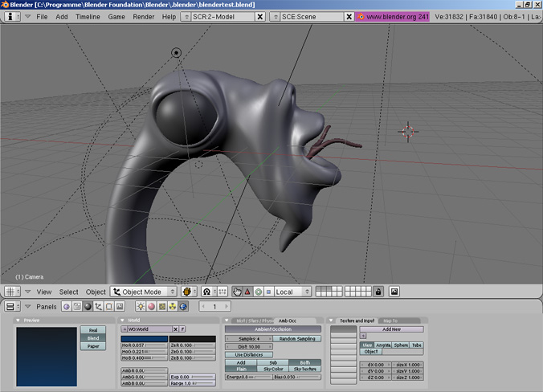Open the SCR:2-Model screen selector arrows
This screenshot has width=543, height=392.
pos(186,16)
